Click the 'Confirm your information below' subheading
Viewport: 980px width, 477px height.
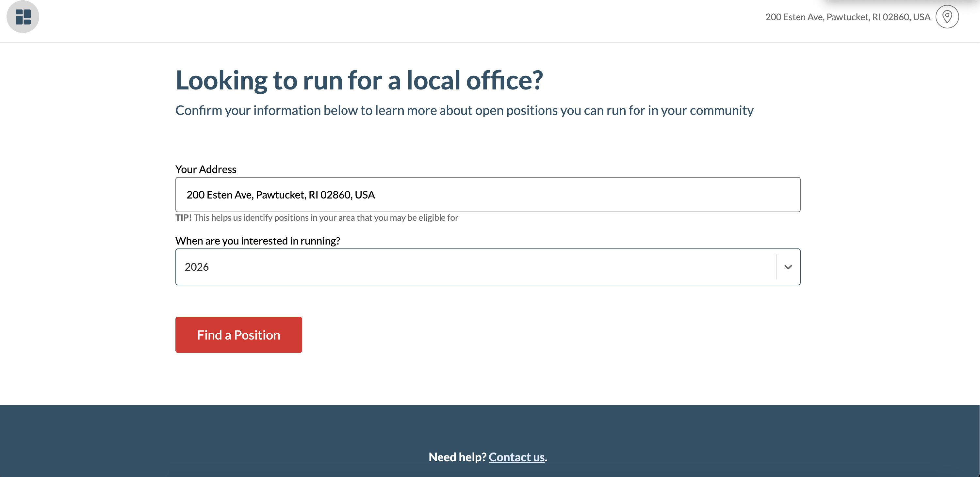pos(464,110)
